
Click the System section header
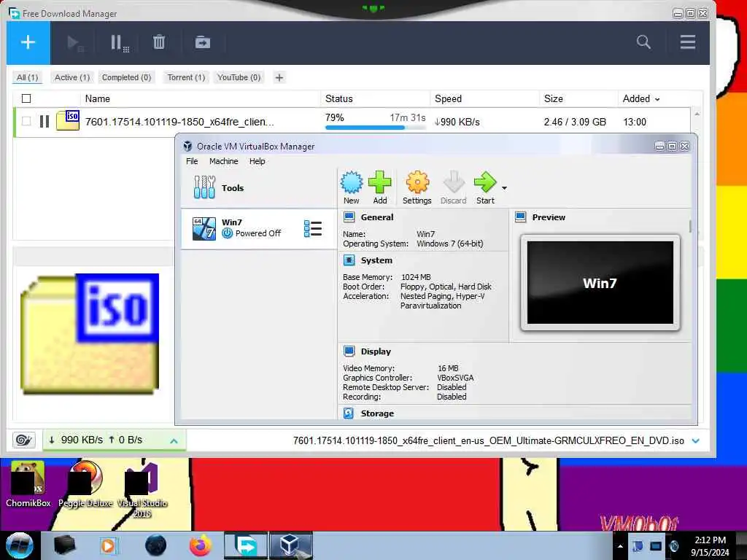(376, 260)
